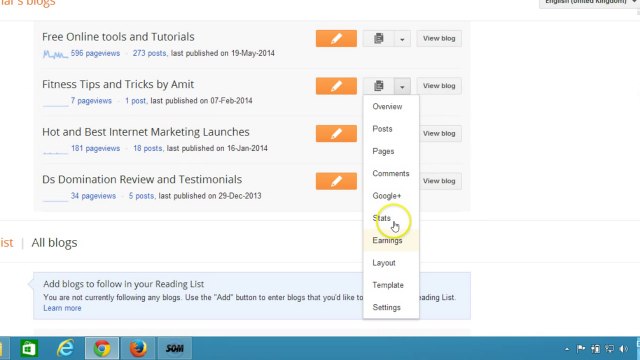
Task: Expand dropdown arrow for Free Online tools blog
Action: tap(402, 39)
